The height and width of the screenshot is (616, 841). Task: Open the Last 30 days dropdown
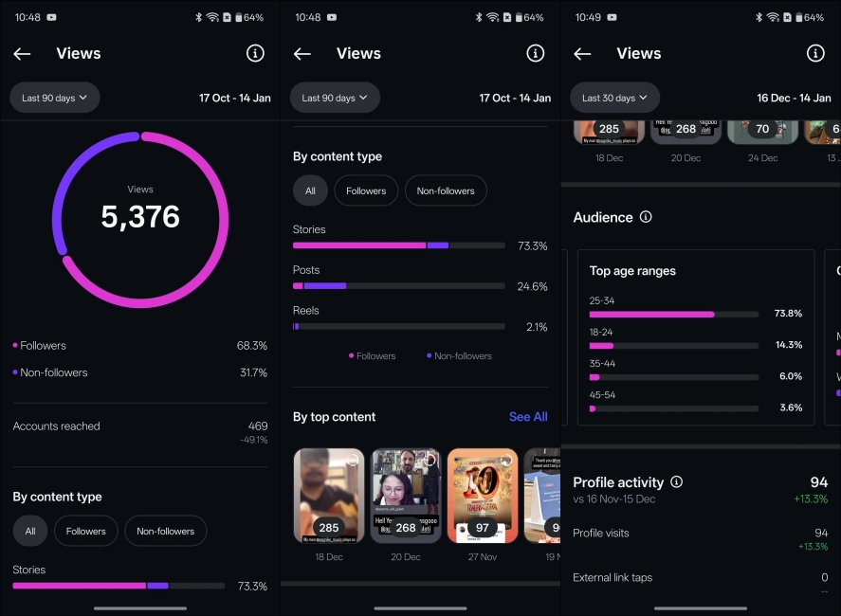click(614, 97)
